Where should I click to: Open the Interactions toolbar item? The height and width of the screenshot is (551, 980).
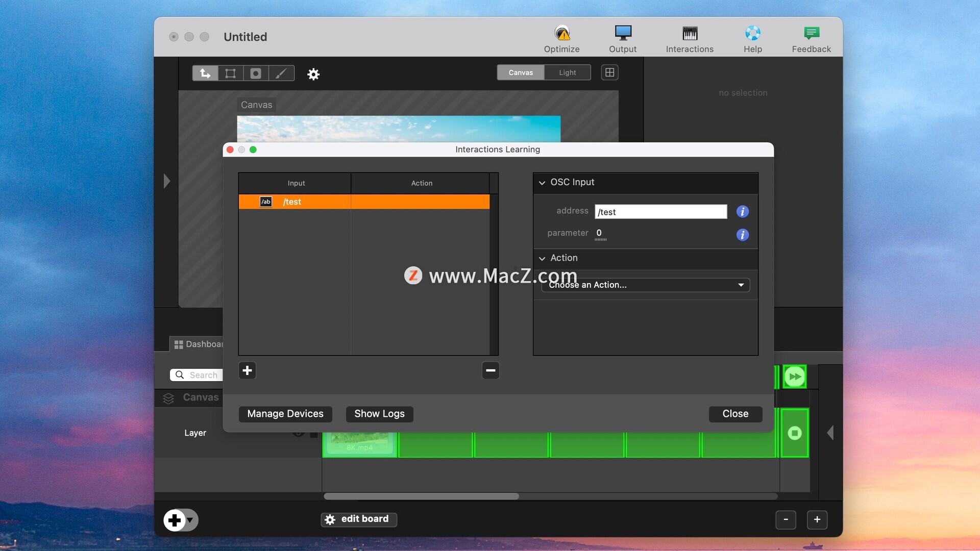pos(690,39)
